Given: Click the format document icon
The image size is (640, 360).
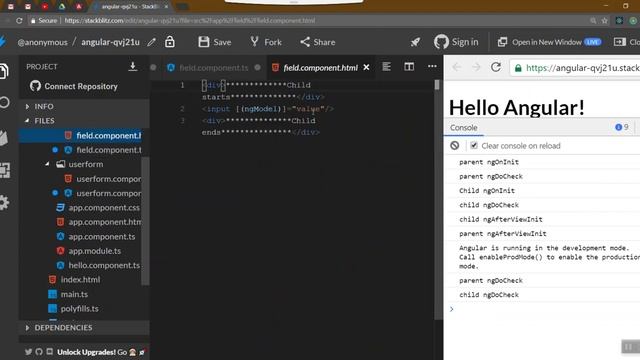Looking at the screenshot, I should [x=386, y=67].
